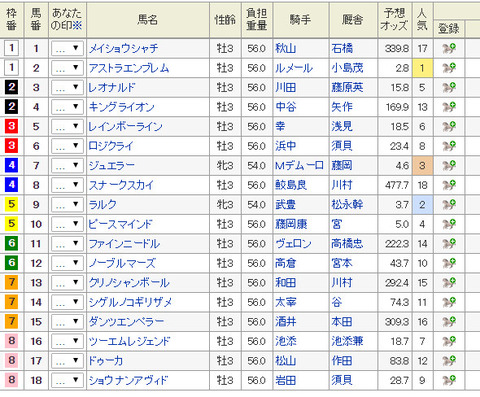The width and height of the screenshot is (480, 397).
Task: Open mark dropdown for horse number 18
Action: pyautogui.click(x=67, y=380)
